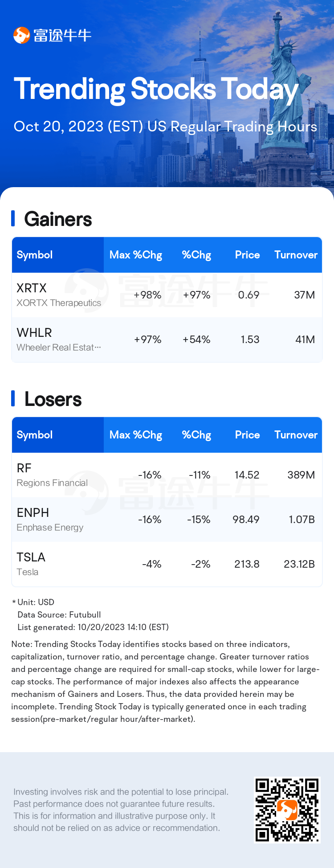
Task: Click the Trending Stocks Today title
Action: [156, 89]
